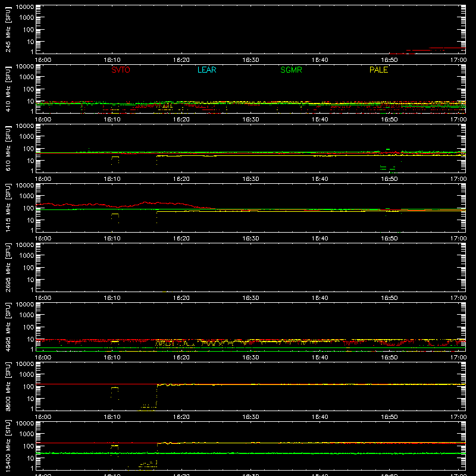476x476 pixels.
Task: Click the 10 tick label on the 8800 MHz plot
Action: coord(30,399)
